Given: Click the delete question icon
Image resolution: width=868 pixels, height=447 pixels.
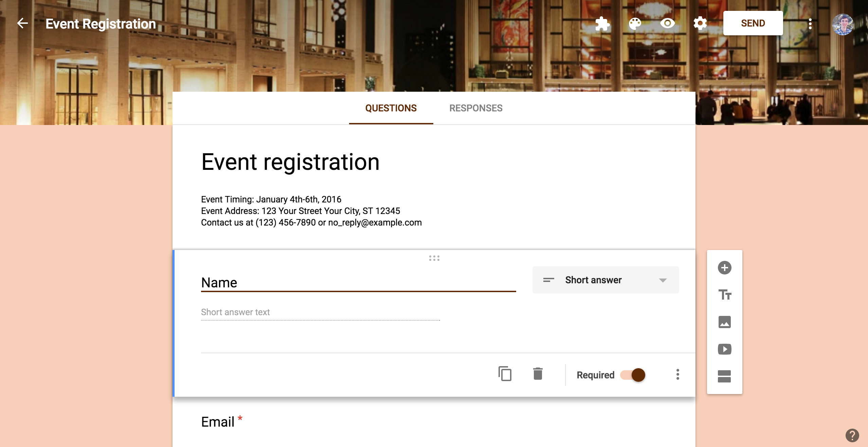Looking at the screenshot, I should pyautogui.click(x=537, y=374).
